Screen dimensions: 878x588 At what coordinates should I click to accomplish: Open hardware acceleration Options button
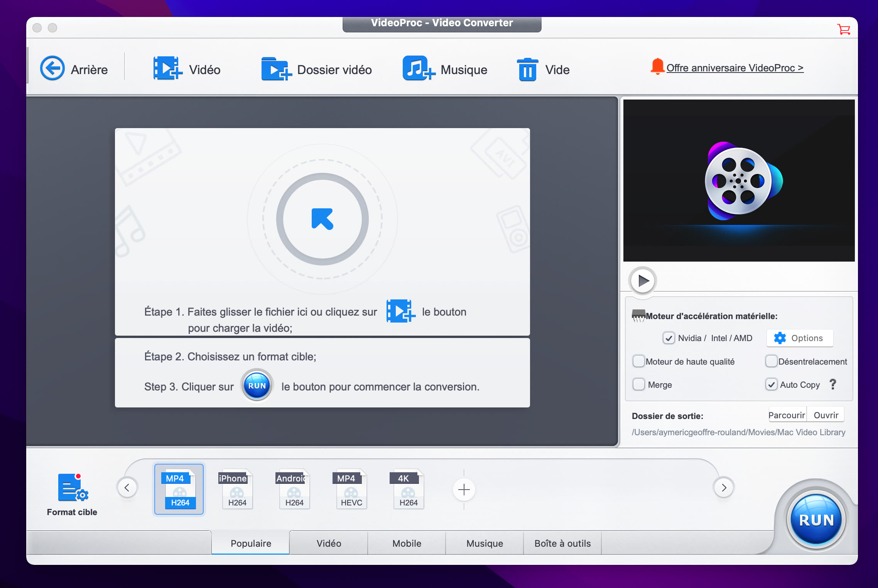click(799, 338)
